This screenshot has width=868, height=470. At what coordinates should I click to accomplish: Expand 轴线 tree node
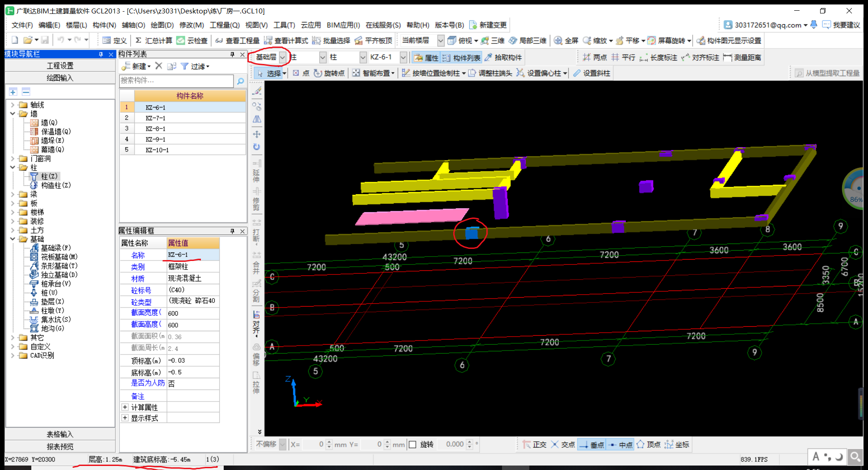click(13, 105)
